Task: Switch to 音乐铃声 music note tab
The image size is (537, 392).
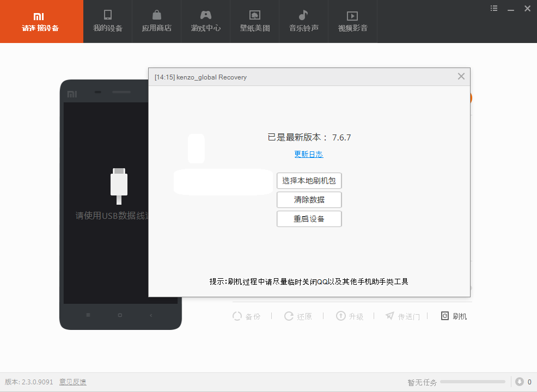Action: [x=303, y=16]
